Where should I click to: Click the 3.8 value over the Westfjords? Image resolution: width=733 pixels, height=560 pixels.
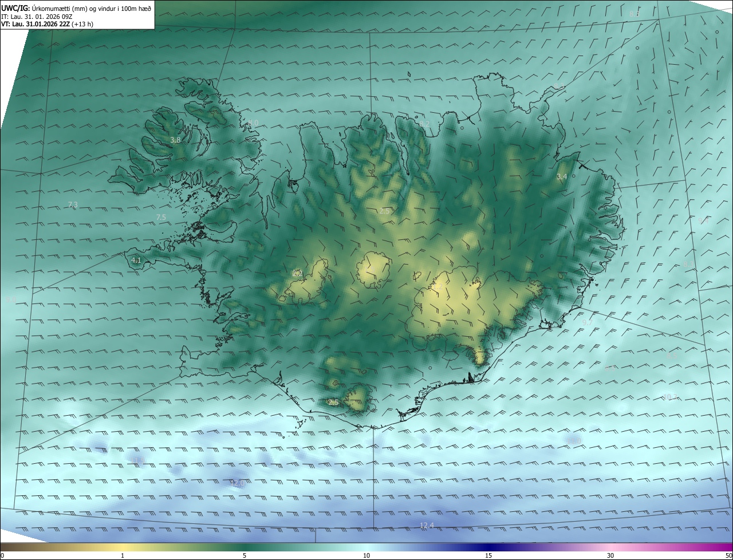[x=175, y=140]
